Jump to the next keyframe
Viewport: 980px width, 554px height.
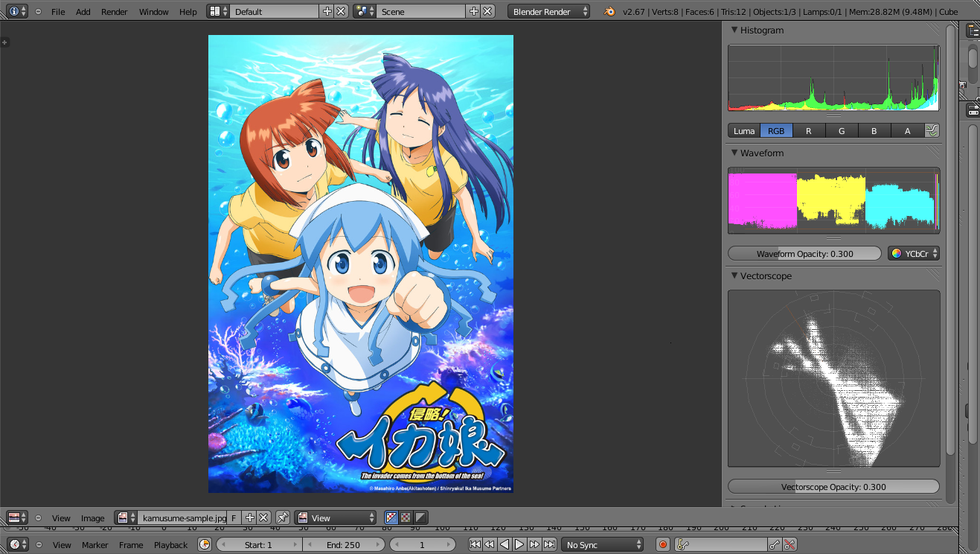(x=534, y=544)
